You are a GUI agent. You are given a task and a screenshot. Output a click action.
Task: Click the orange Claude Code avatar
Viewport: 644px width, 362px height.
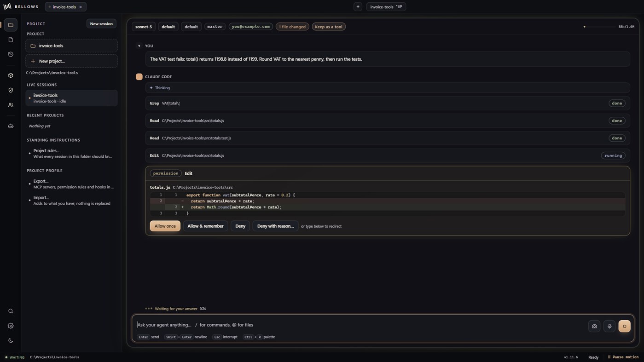coord(139,77)
